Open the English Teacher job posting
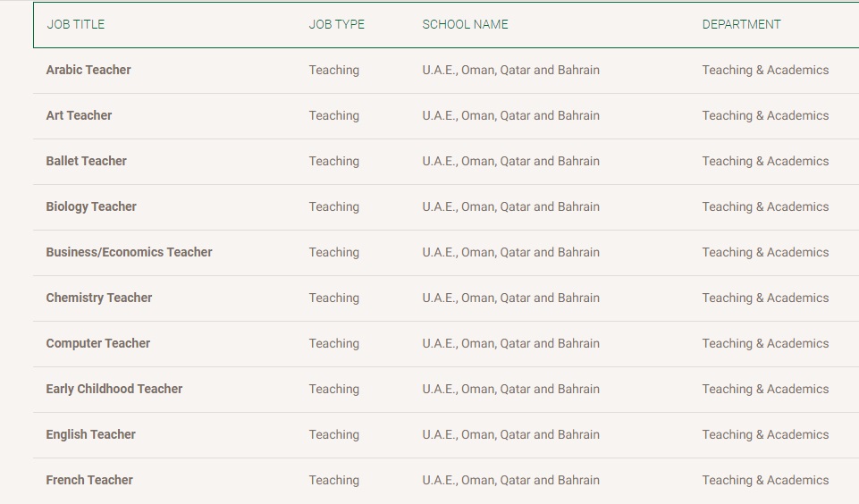The width and height of the screenshot is (859, 504). pyautogui.click(x=90, y=434)
